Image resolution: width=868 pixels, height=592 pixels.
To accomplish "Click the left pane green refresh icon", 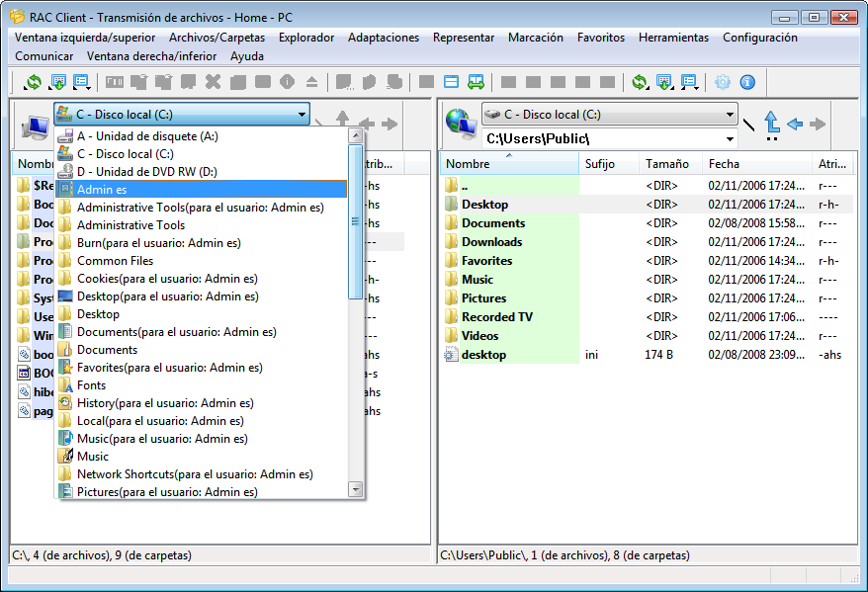I will tap(33, 82).
